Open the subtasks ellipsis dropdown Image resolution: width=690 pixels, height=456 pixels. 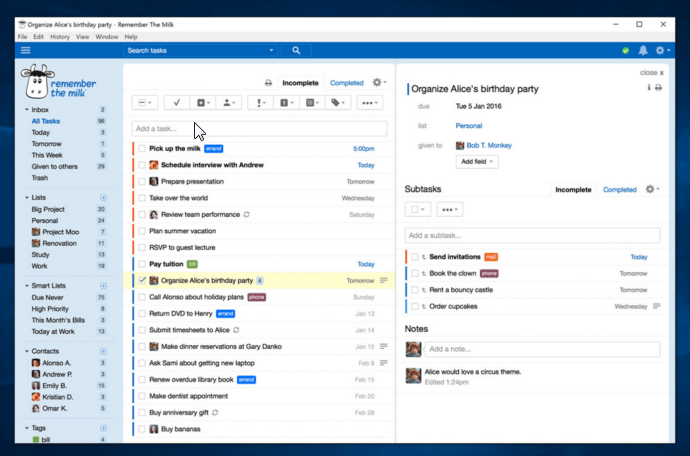pyautogui.click(x=450, y=210)
